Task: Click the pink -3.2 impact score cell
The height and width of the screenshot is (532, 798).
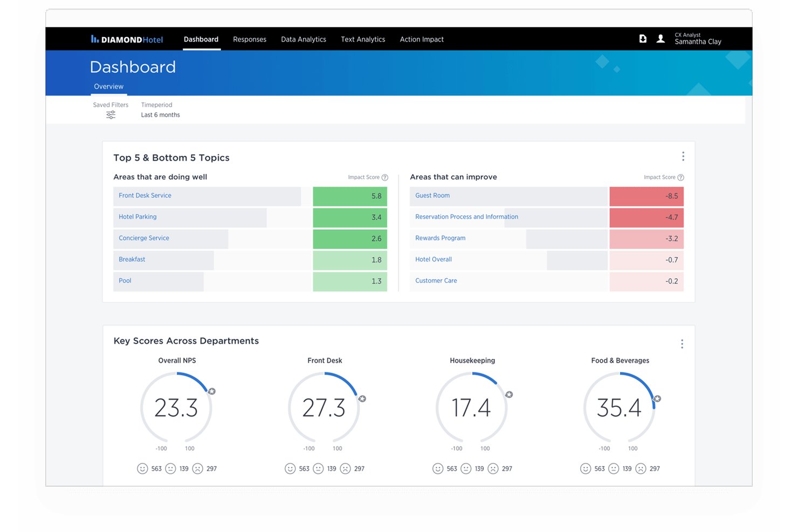Action: (x=646, y=239)
